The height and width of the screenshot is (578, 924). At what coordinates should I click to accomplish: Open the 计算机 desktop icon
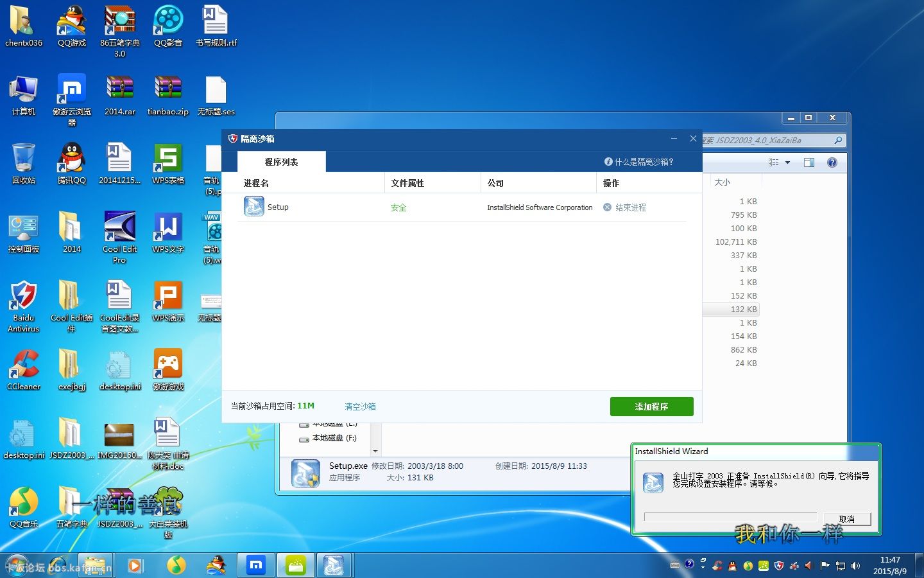[x=23, y=89]
